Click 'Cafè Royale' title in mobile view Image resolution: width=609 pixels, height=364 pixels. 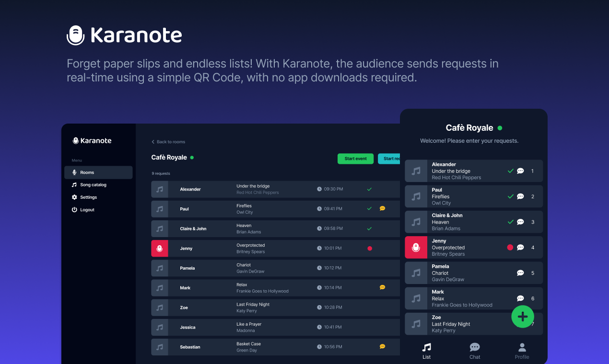(469, 128)
